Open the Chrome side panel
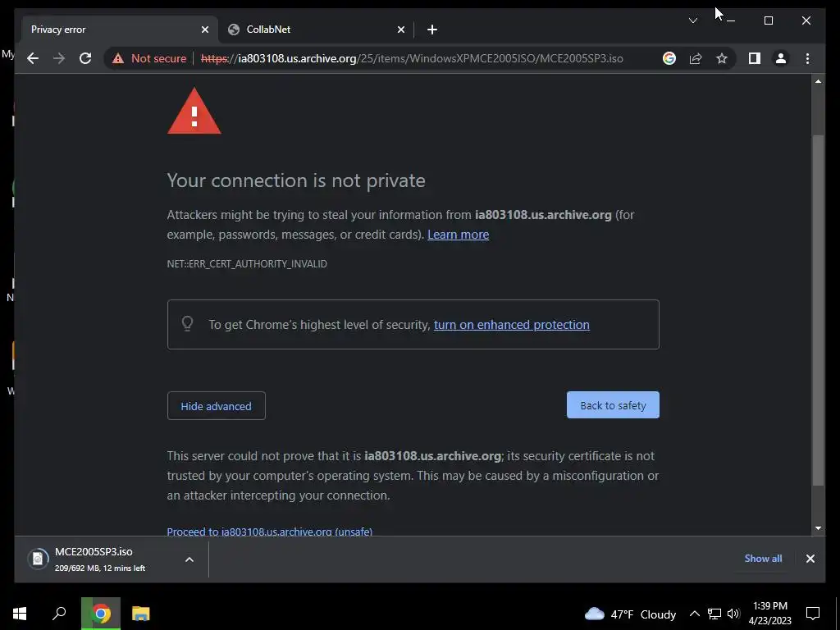 click(x=755, y=58)
